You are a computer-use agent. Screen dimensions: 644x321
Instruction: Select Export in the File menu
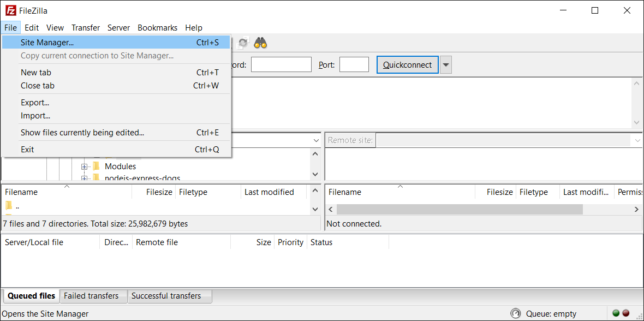pos(35,102)
